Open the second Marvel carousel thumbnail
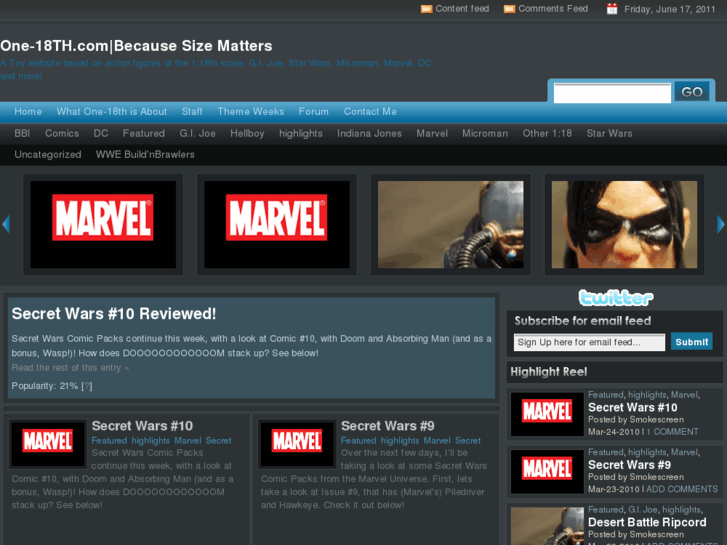The height and width of the screenshot is (545, 727). click(277, 224)
